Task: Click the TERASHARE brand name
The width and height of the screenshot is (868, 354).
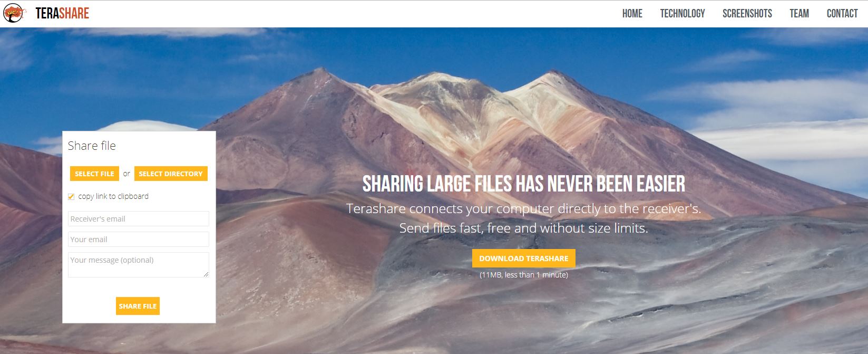Action: tap(62, 14)
